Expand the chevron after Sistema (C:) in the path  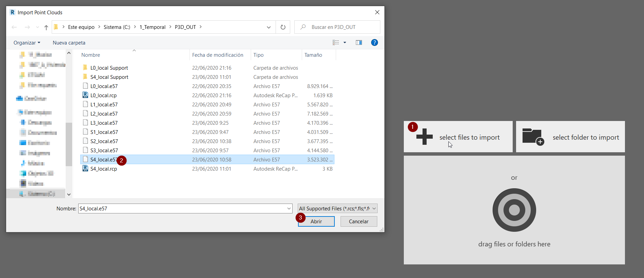tap(135, 27)
